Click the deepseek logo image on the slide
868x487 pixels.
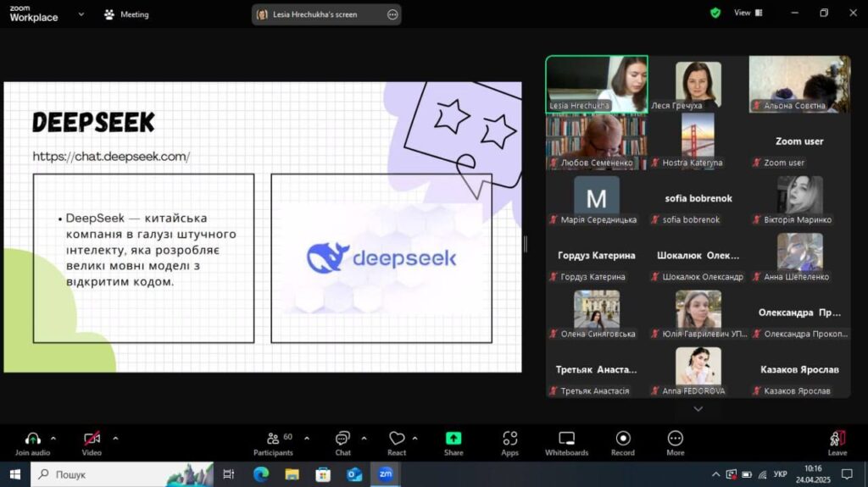point(381,257)
